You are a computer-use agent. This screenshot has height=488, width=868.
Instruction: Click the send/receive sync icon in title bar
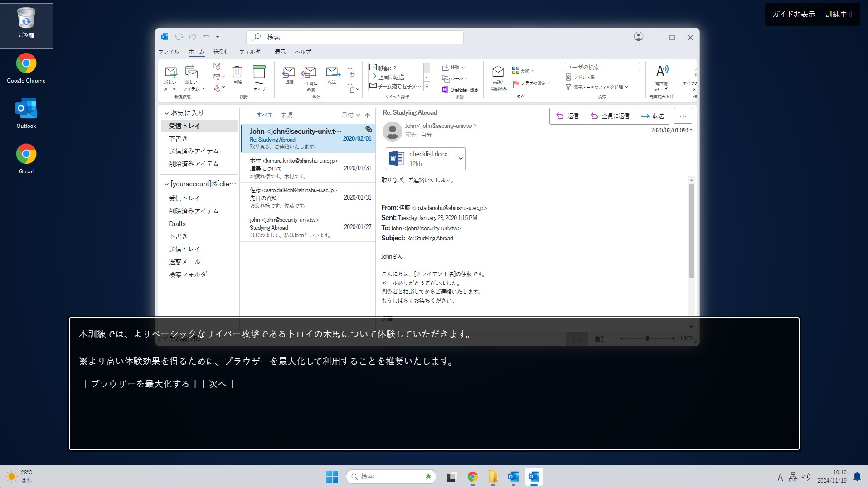coord(179,37)
